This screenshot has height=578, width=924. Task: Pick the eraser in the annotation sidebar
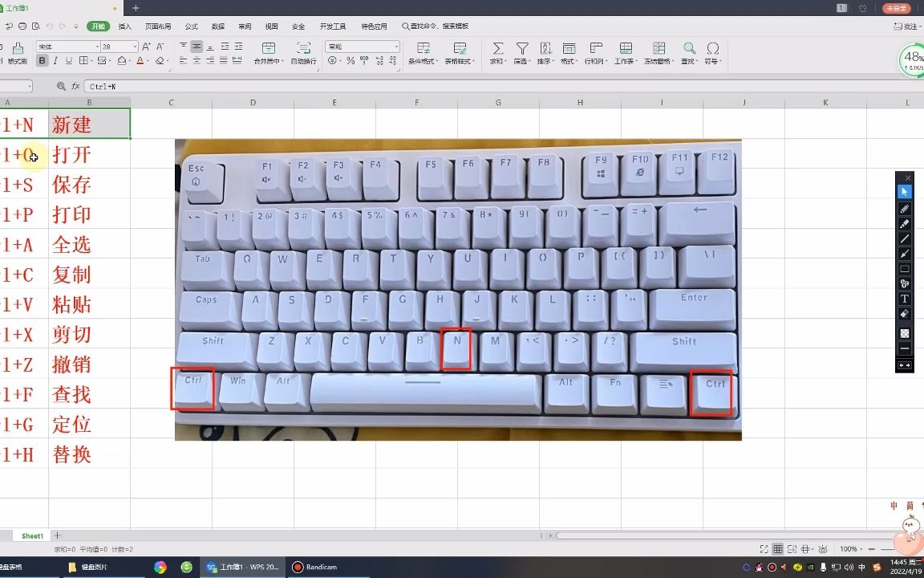coord(905,312)
